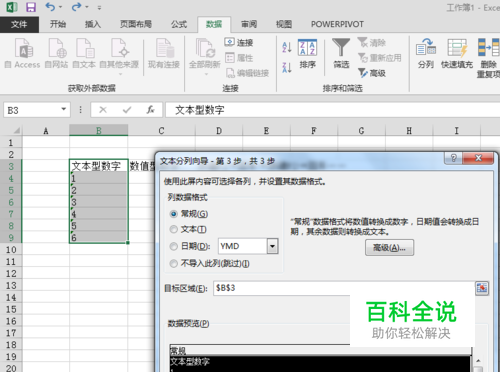Screen dimensions: 500x372
Task: Close the text to columns wizard
Action: tap(478, 158)
